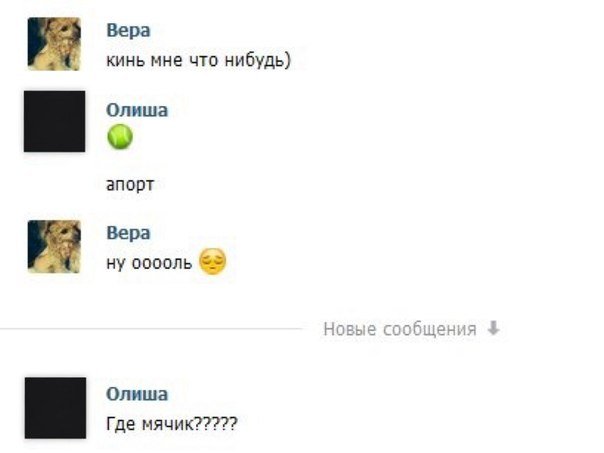Select the message 'кинь мне что нибудь)'
The width and height of the screenshot is (604, 453).
pyautogui.click(x=197, y=60)
